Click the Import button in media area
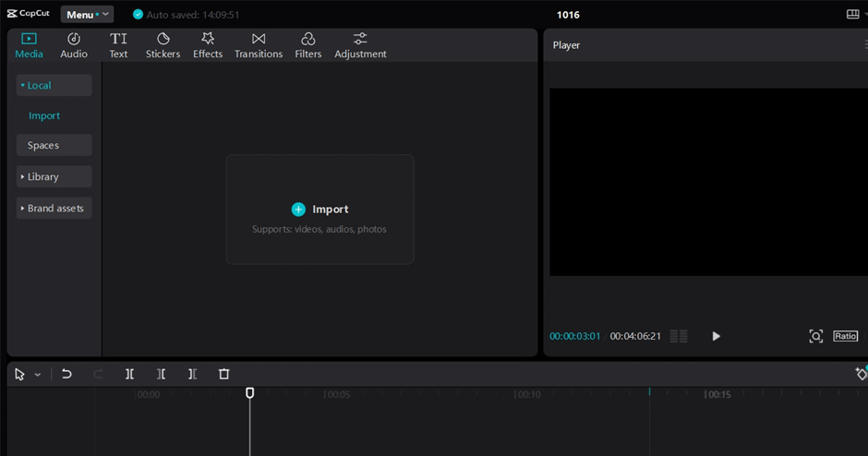Image resolution: width=868 pixels, height=456 pixels. tap(319, 210)
